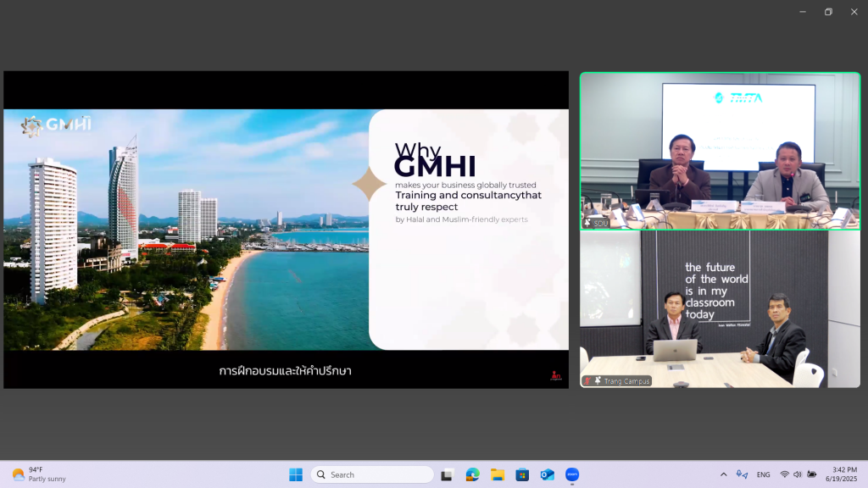Launch Microsoft Edge from taskbar

pyautogui.click(x=472, y=474)
